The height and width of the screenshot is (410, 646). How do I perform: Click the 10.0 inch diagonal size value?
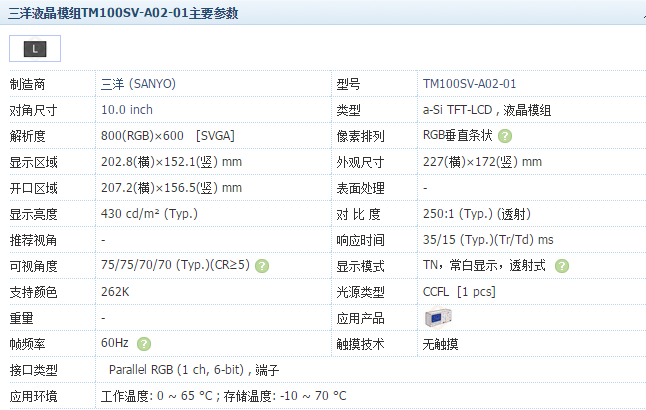click(127, 110)
